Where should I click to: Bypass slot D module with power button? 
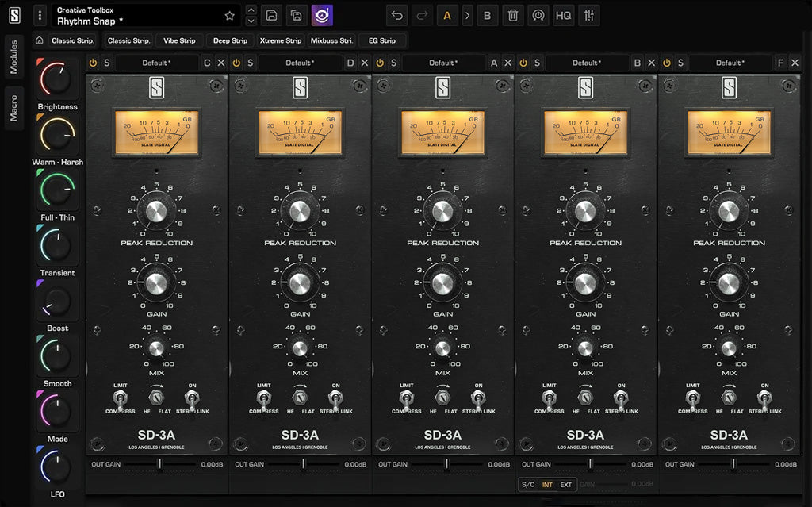click(x=236, y=63)
